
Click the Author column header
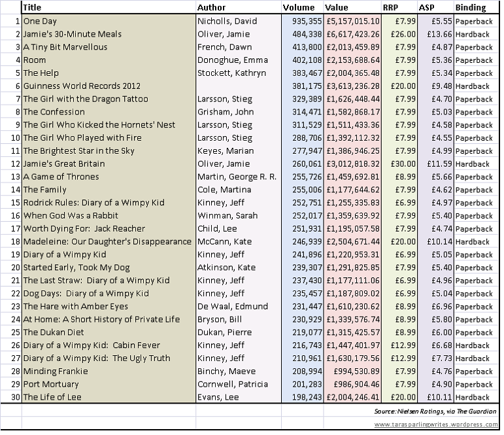coord(211,8)
